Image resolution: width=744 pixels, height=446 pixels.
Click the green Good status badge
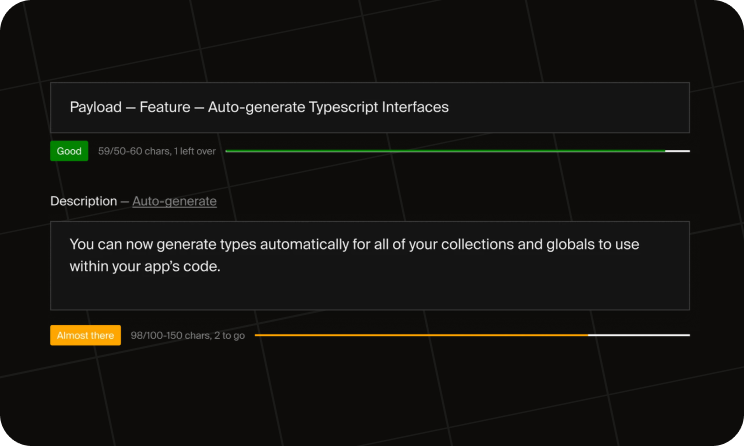click(69, 151)
